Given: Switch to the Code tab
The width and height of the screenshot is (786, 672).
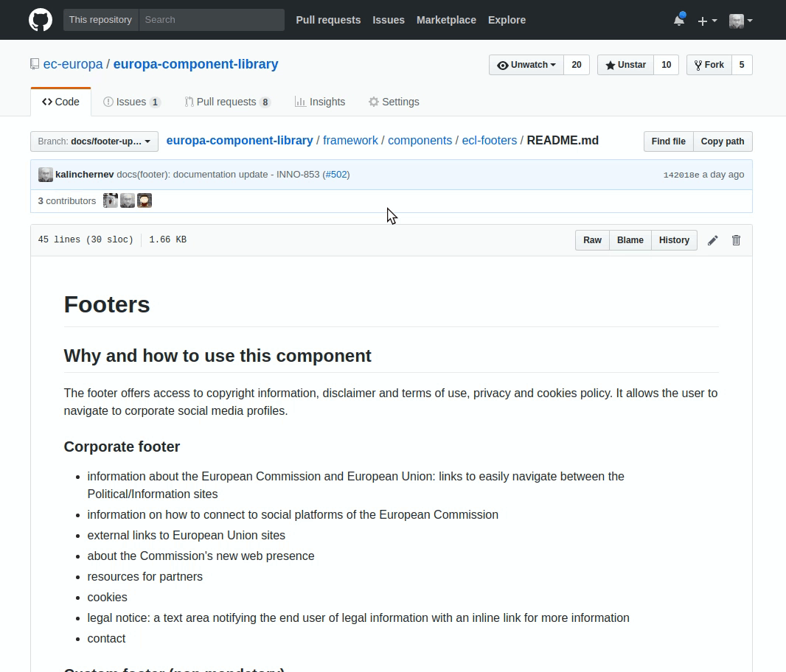Looking at the screenshot, I should 60,102.
